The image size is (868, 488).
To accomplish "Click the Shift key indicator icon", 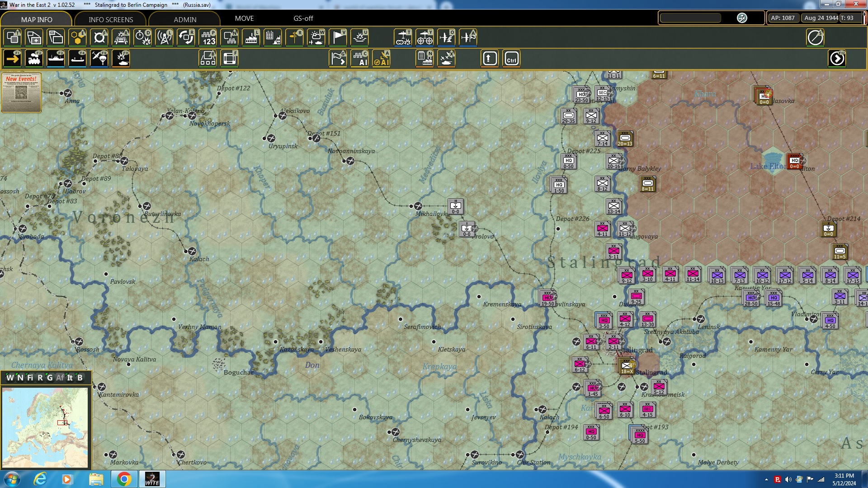I will (490, 58).
